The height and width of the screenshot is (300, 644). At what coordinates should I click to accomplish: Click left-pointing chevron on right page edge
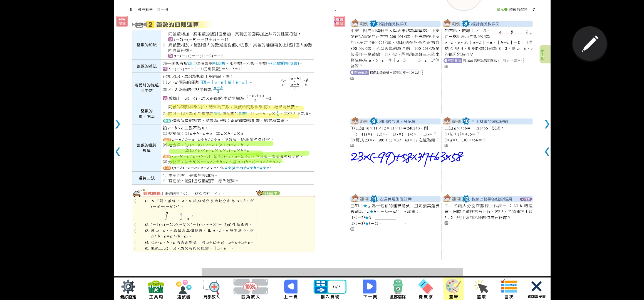coord(547,152)
